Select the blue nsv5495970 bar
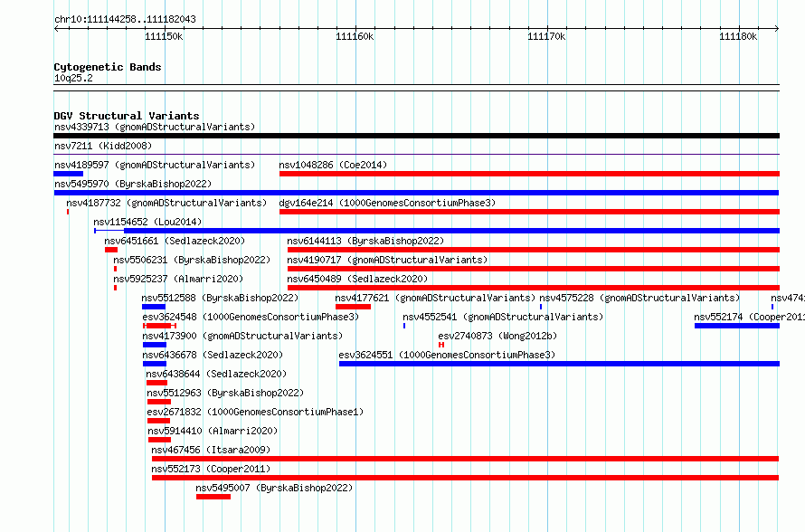This screenshot has width=805, height=532. (416, 193)
